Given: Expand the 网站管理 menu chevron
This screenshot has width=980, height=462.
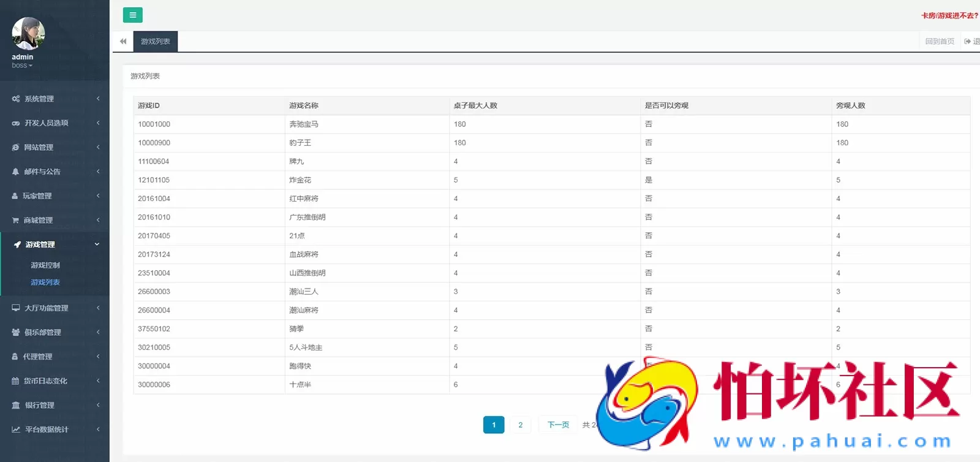Looking at the screenshot, I should point(98,148).
